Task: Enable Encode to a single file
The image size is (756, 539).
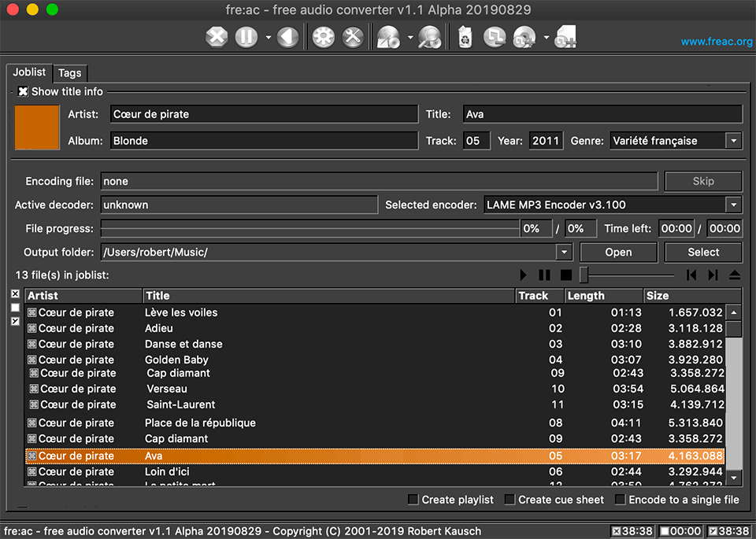Action: tap(620, 499)
